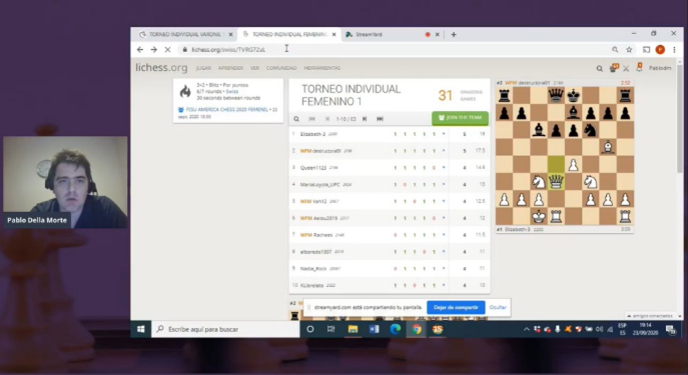The width and height of the screenshot is (688, 375).
Task: Expand the hidden system tray icons chevron
Action: coord(527,329)
